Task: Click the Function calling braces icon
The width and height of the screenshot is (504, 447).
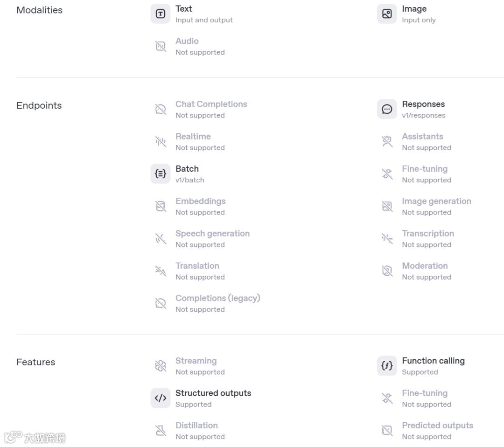Action: (387, 366)
